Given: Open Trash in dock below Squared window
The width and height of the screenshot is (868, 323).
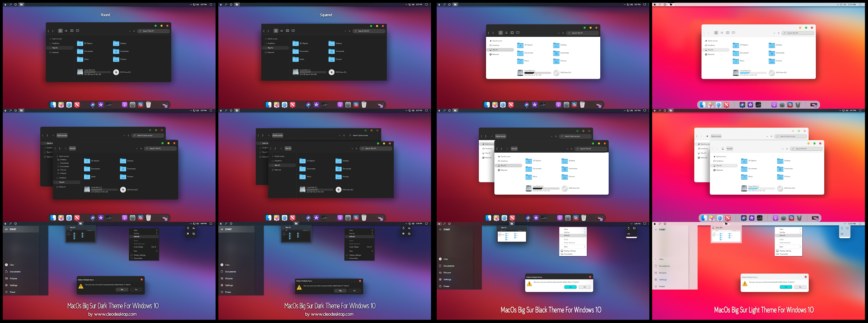Looking at the screenshot, I should 364,105.
